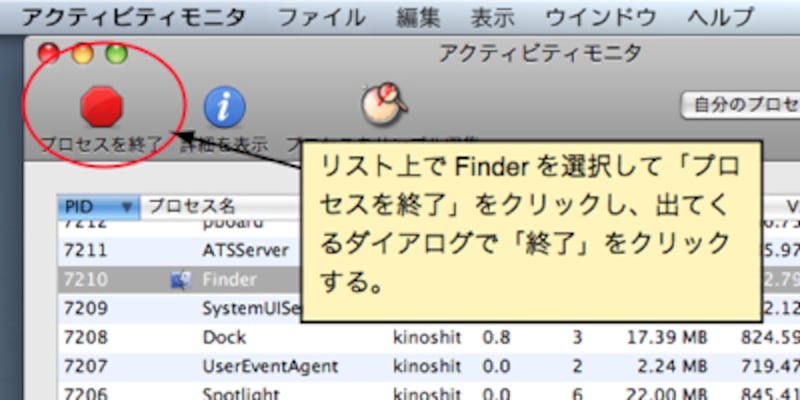Click kinoshit user in Dock row
The width and height of the screenshot is (800, 400).
pyautogui.click(x=428, y=337)
